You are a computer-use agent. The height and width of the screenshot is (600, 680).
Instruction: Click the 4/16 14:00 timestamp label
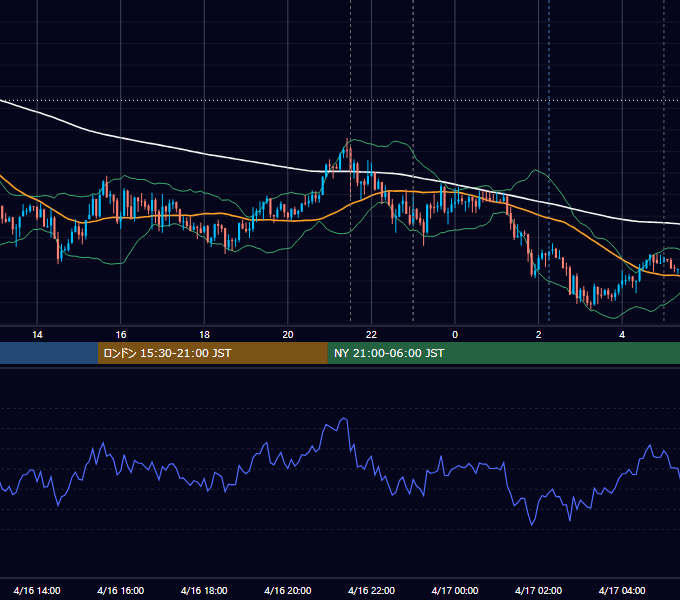(37, 590)
